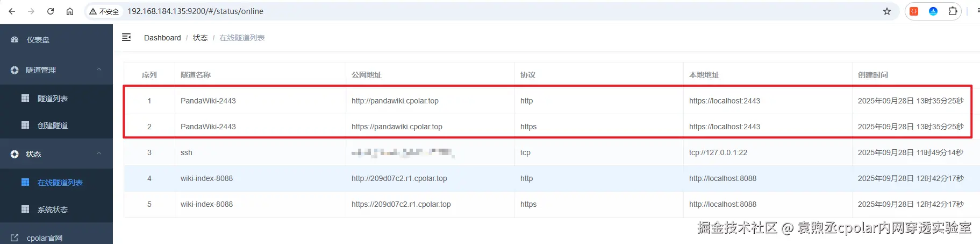The image size is (980, 244).
Task: Click blurred public address in ssh row
Action: click(x=403, y=152)
